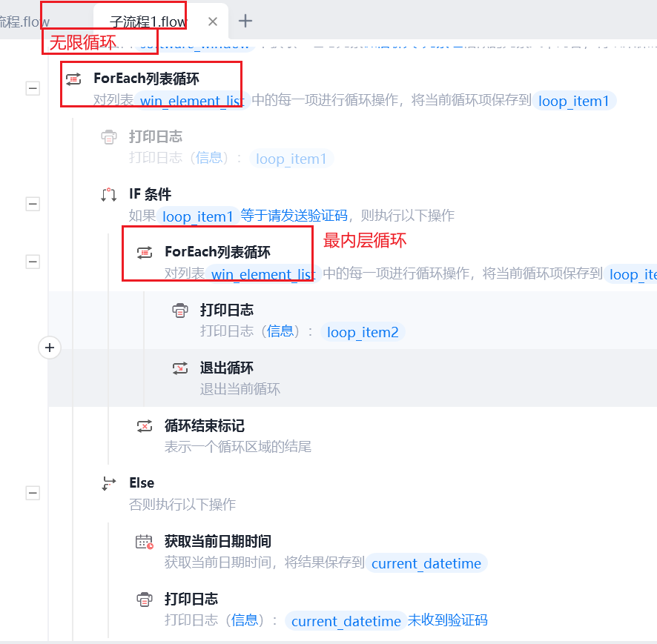
Task: Switch to the 子流程1.flow tab
Action: (x=148, y=21)
